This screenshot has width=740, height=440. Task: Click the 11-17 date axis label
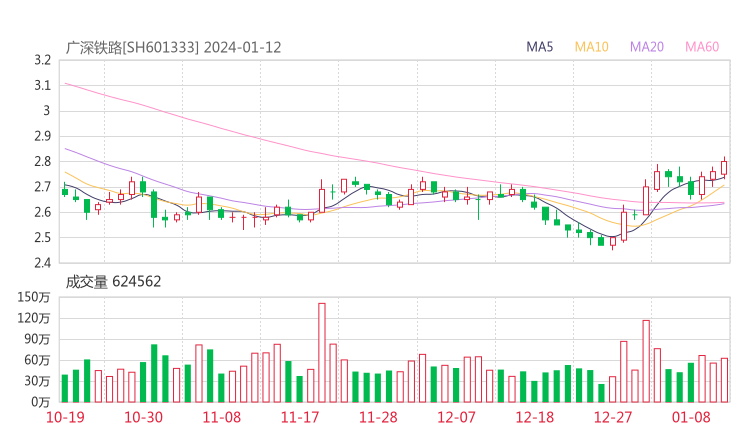[x=300, y=417]
